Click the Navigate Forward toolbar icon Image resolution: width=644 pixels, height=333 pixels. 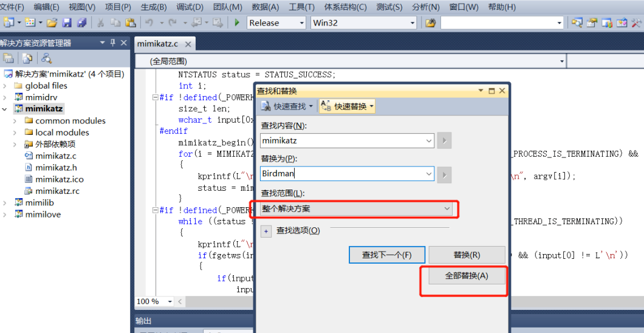pos(218,22)
